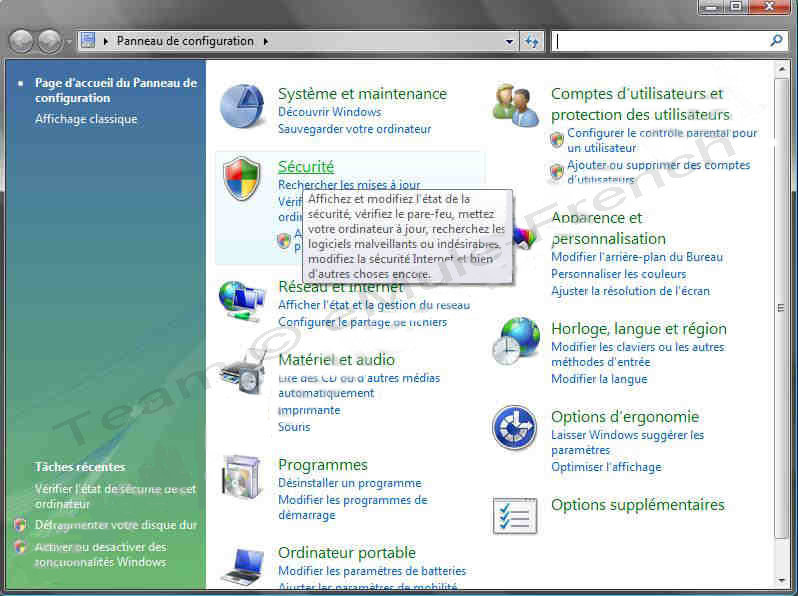Click the Ordinateur portable laptop icon
This screenshot has width=798, height=596.
tap(244, 566)
